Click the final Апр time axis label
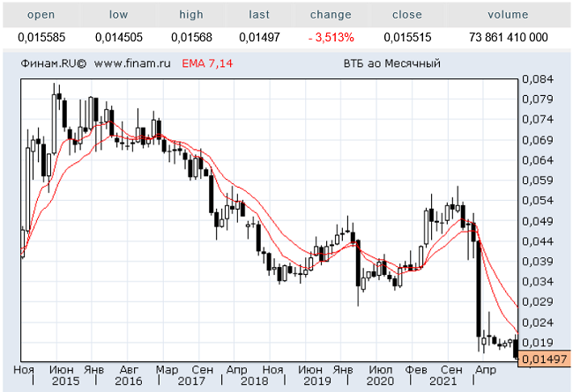Image resolution: width=573 pixels, height=392 pixels. pos(486,370)
